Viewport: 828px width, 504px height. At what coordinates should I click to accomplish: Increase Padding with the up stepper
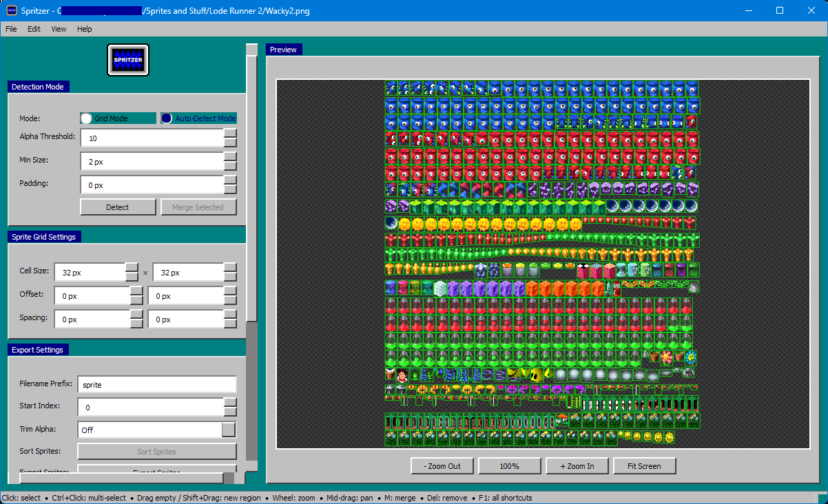coord(230,180)
